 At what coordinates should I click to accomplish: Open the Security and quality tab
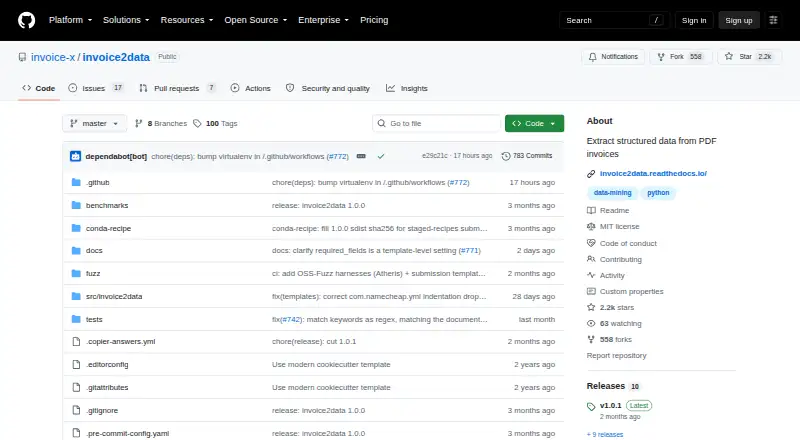tap(328, 88)
